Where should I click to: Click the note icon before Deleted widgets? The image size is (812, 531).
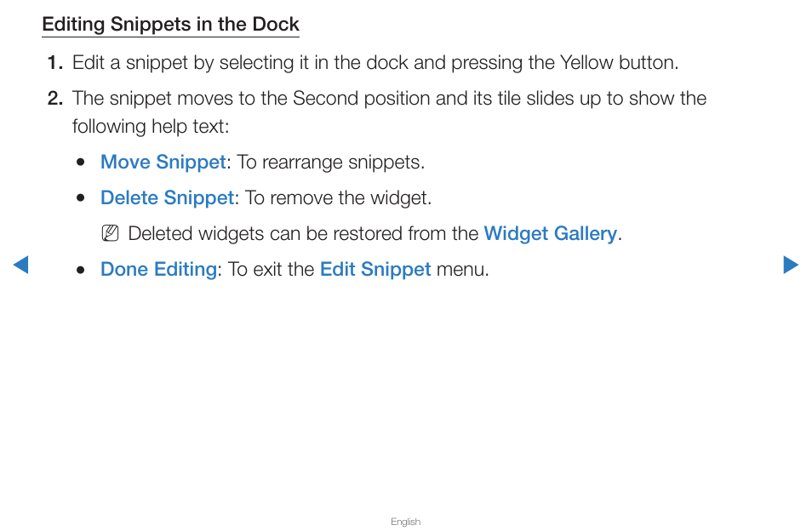[x=110, y=233]
